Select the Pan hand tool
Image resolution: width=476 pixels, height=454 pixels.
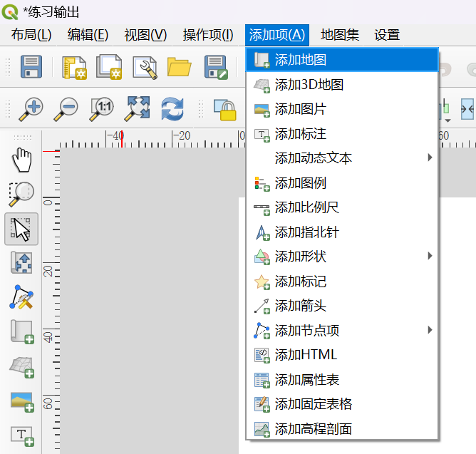coord(21,160)
